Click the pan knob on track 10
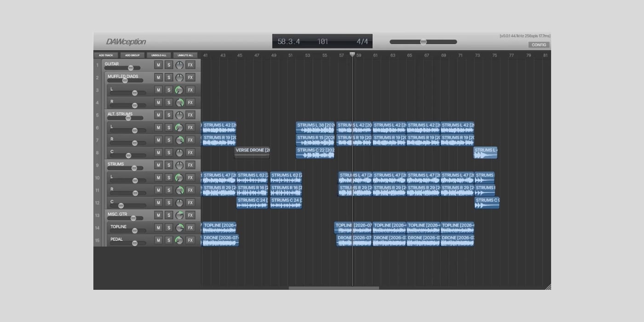The width and height of the screenshot is (644, 322). point(179,178)
